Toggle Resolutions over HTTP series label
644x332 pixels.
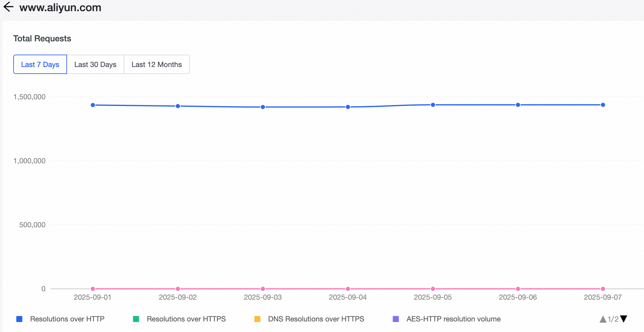(x=67, y=319)
